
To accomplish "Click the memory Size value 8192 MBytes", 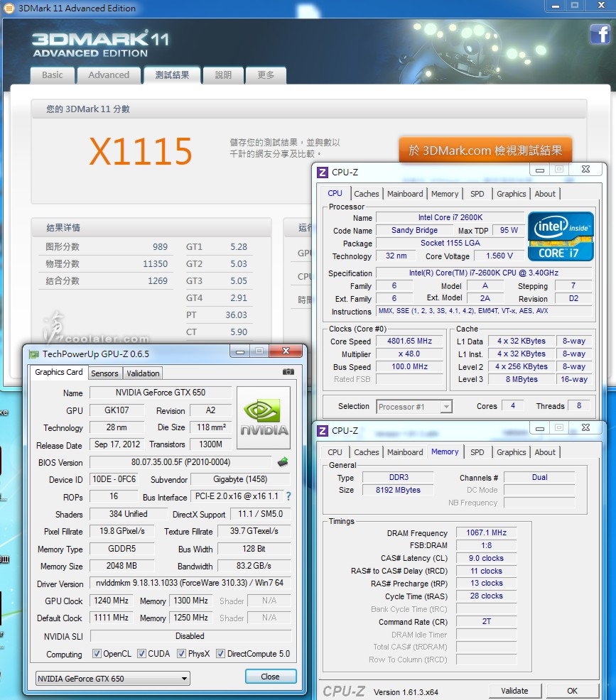I will coord(398,490).
